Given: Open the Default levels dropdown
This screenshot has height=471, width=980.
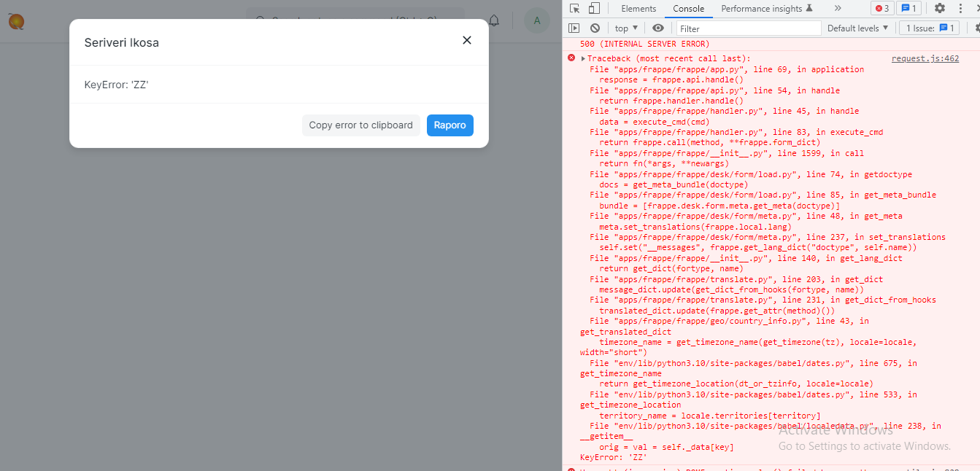Looking at the screenshot, I should pos(857,28).
